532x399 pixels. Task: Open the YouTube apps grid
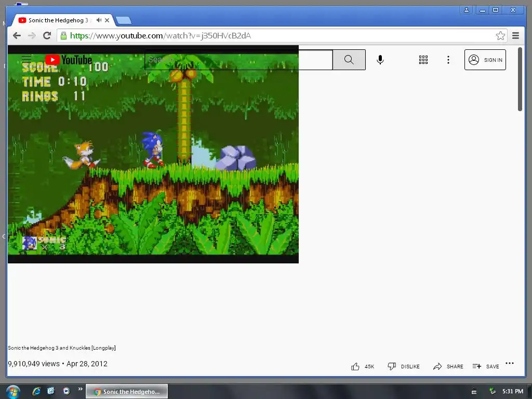(x=423, y=60)
